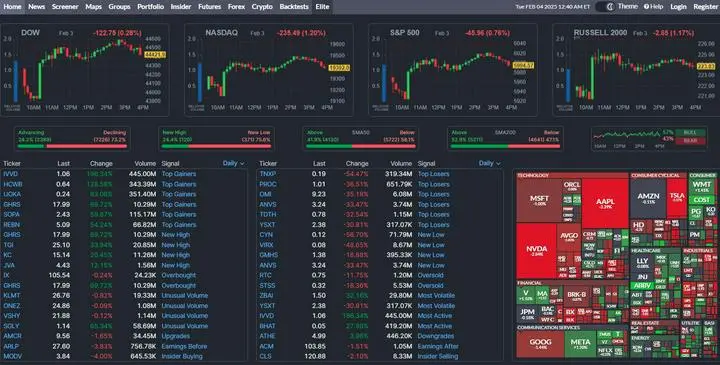The image size is (720, 365).
Task: Open the DOW index chart
Action: [x=85, y=70]
